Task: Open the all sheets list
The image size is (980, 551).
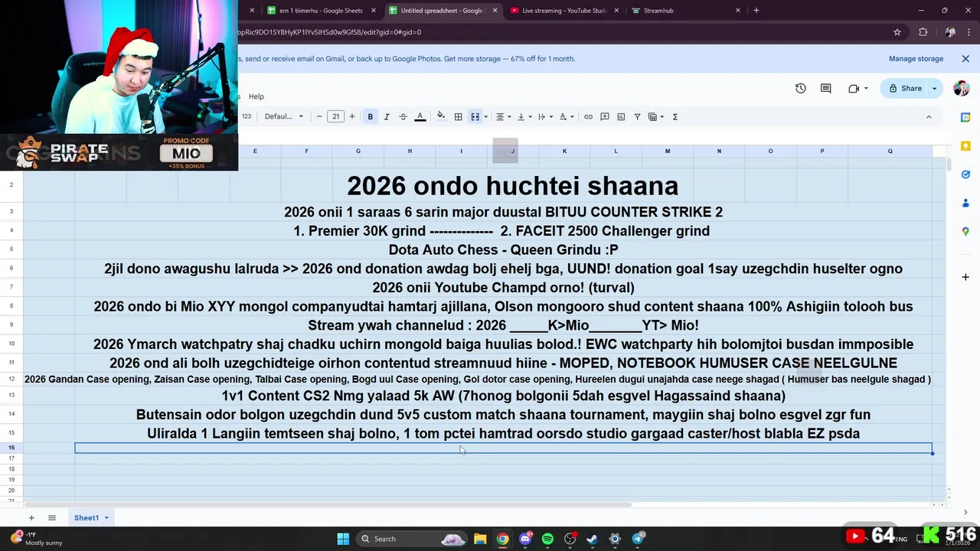Action: tap(52, 518)
